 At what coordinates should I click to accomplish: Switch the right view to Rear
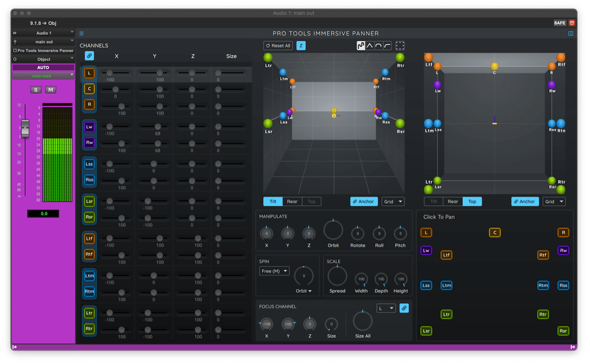tap(453, 201)
